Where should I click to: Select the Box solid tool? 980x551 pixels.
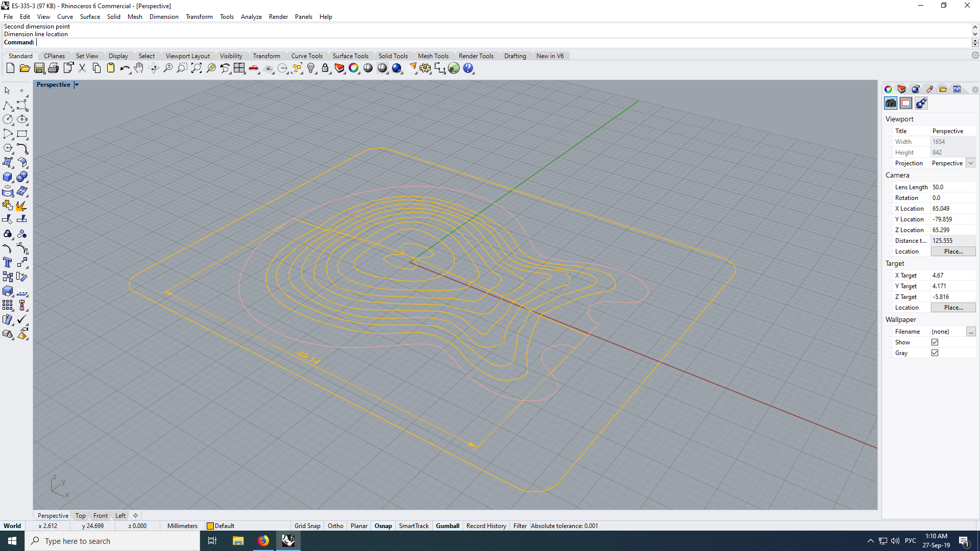(8, 177)
